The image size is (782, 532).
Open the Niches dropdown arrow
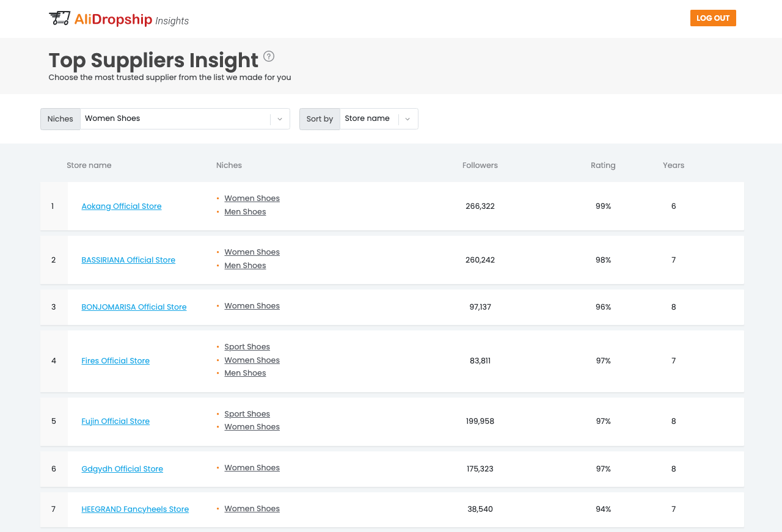[280, 119]
